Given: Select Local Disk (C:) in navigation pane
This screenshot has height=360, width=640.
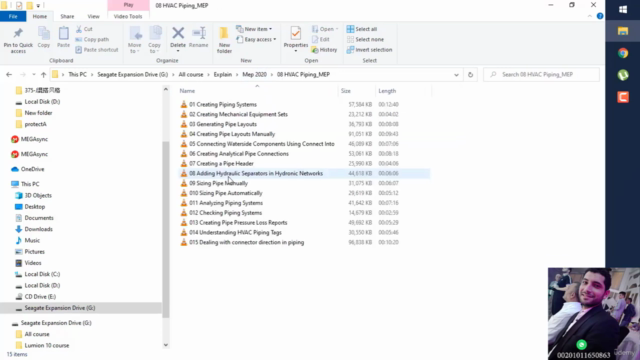Looking at the screenshot, I should [42, 274].
